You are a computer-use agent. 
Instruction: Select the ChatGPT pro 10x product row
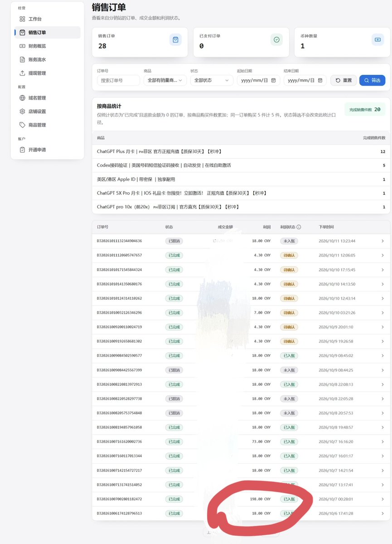click(241, 207)
